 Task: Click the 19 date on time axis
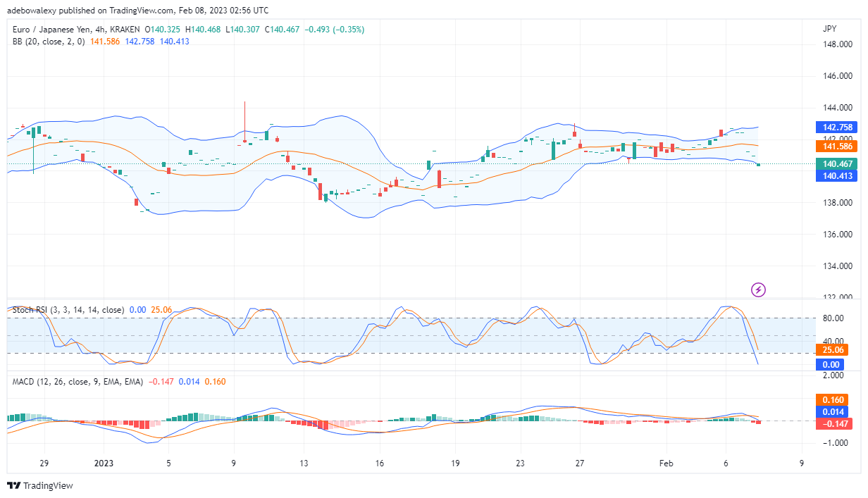point(455,463)
